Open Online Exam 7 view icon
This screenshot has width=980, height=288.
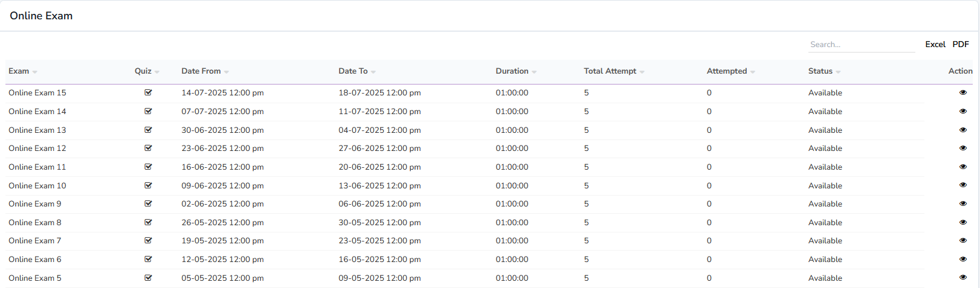click(x=962, y=240)
